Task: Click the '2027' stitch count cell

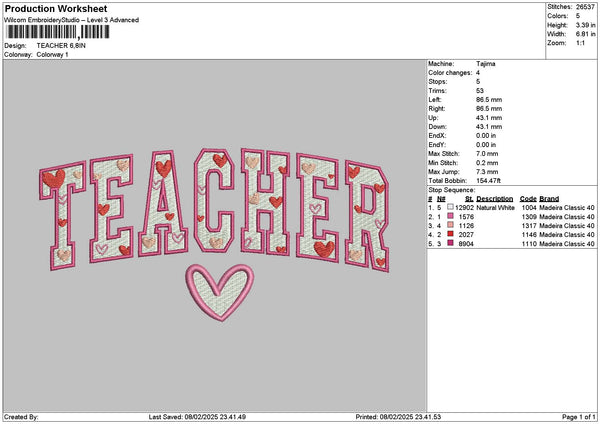Action: point(466,235)
